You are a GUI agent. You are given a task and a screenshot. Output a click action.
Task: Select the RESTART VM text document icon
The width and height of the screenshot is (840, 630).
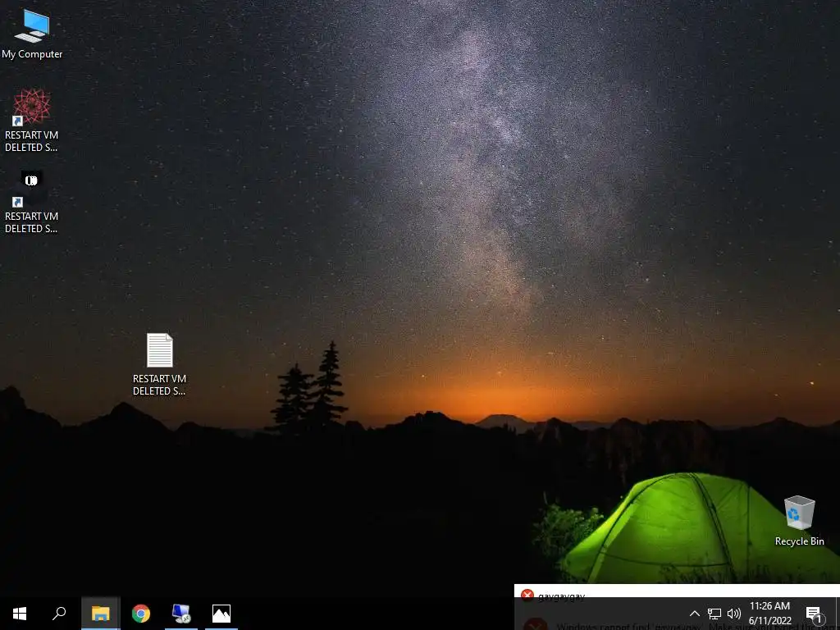tap(159, 365)
